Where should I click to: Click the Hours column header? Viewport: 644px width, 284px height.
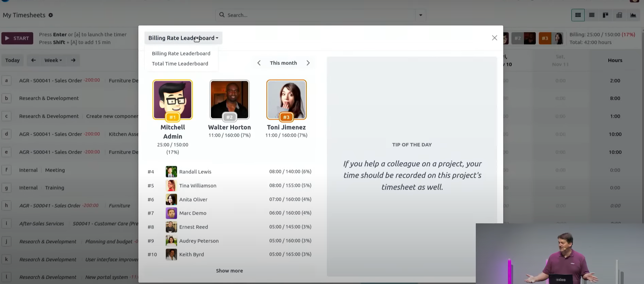[x=615, y=60]
